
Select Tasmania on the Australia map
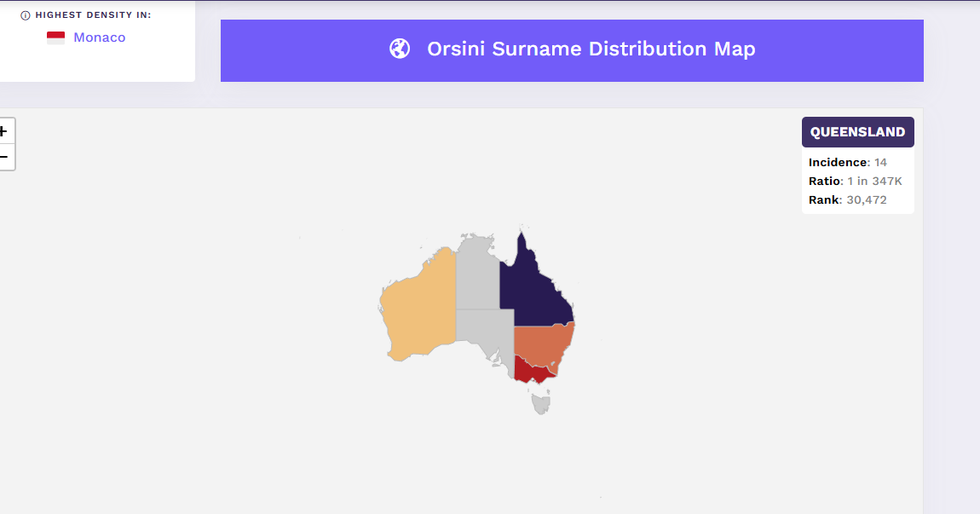point(541,403)
